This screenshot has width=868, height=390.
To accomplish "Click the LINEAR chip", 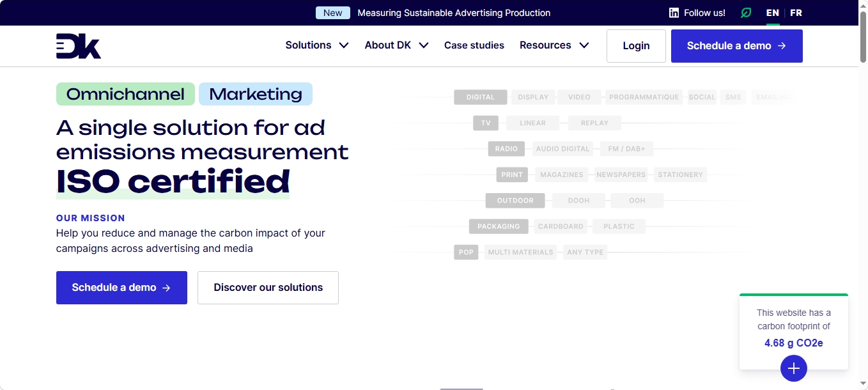I will click(532, 123).
